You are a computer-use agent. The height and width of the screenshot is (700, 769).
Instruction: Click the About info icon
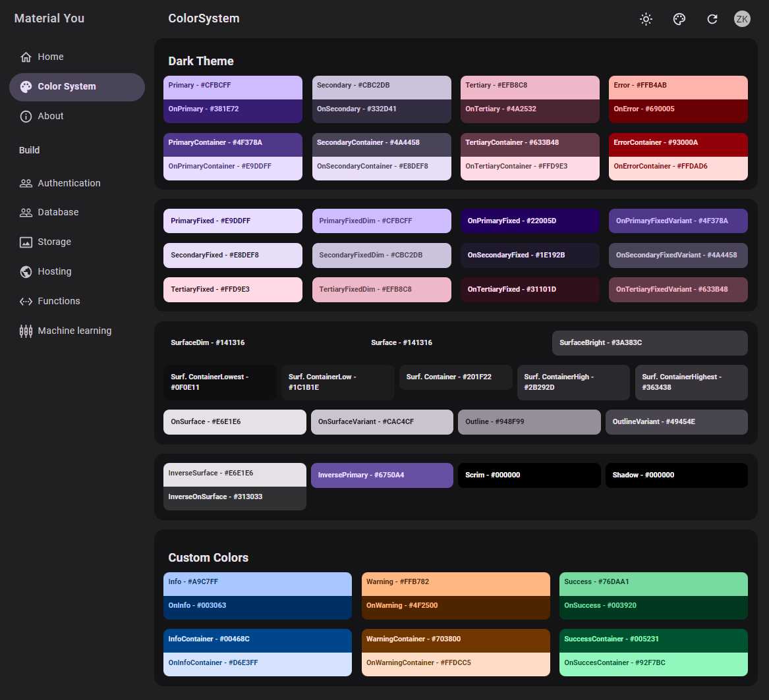click(26, 117)
